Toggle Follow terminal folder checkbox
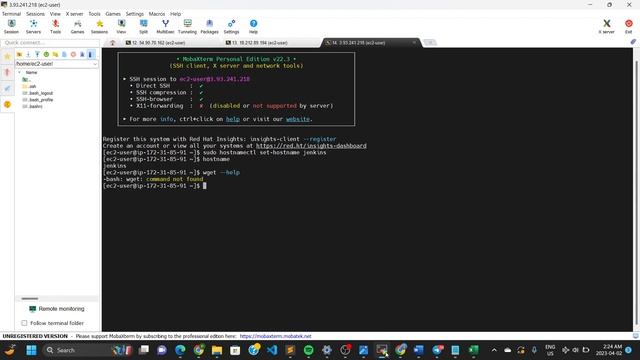The height and width of the screenshot is (360, 640). point(24,323)
